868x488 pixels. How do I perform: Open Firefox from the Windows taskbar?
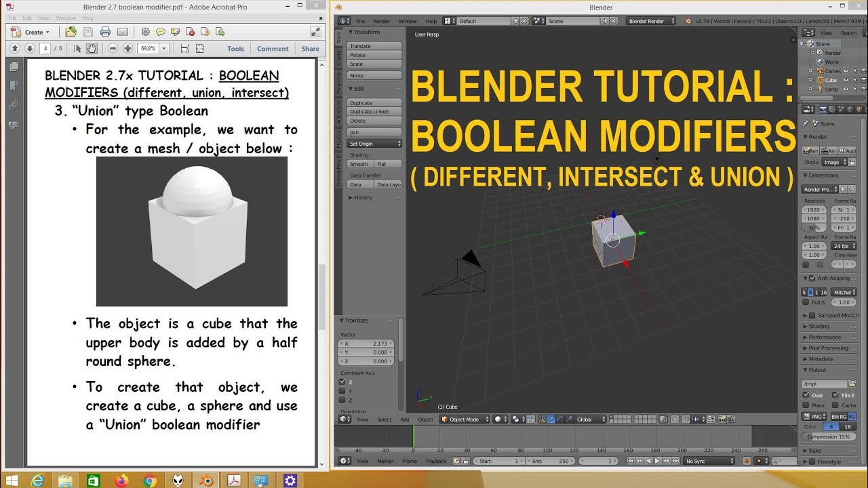point(122,481)
